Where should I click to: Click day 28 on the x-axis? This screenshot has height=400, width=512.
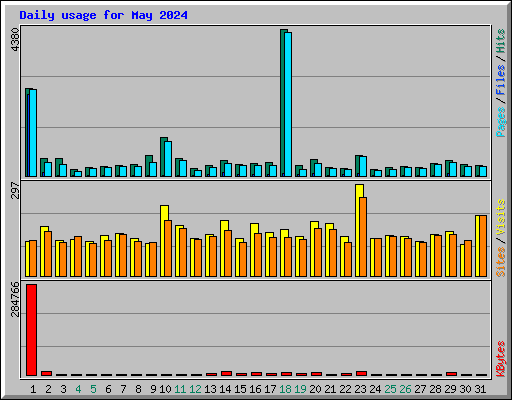click(435, 389)
